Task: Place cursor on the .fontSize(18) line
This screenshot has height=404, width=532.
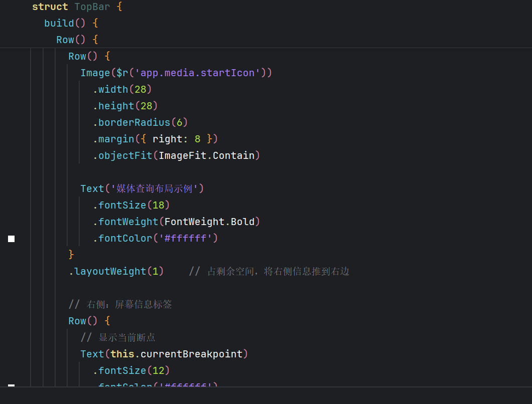Action: [x=131, y=205]
